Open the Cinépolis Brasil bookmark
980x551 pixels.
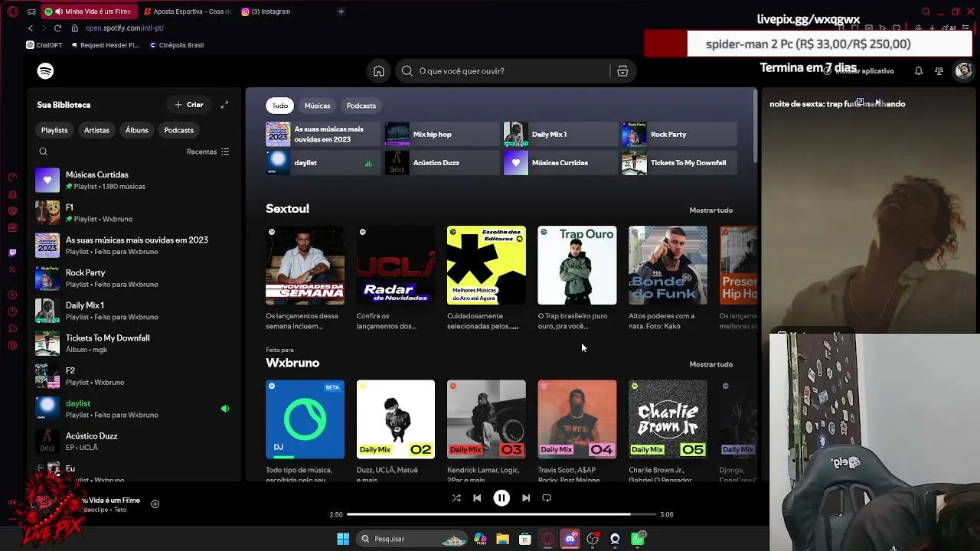point(176,45)
